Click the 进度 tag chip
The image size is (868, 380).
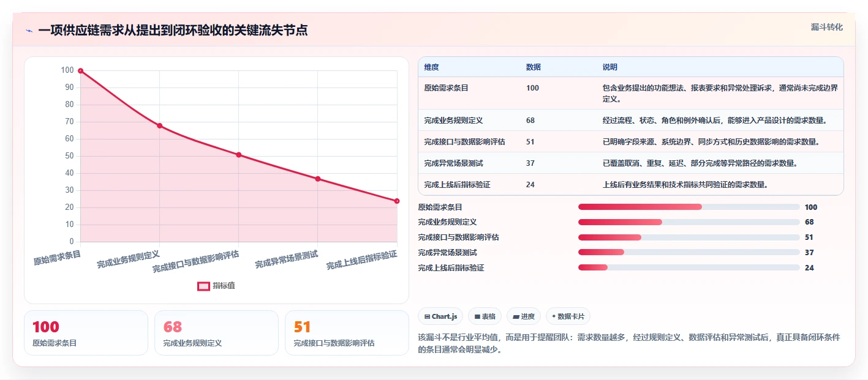click(x=524, y=316)
